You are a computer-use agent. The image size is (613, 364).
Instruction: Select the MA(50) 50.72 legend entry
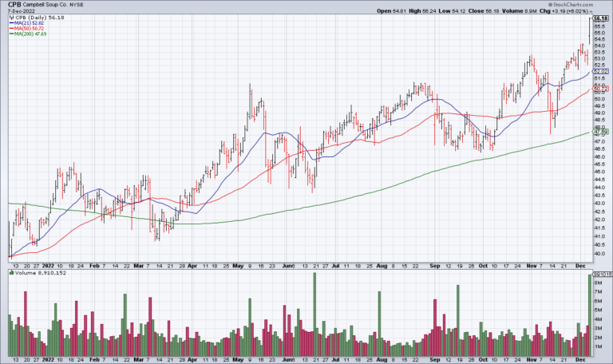pyautogui.click(x=30, y=29)
